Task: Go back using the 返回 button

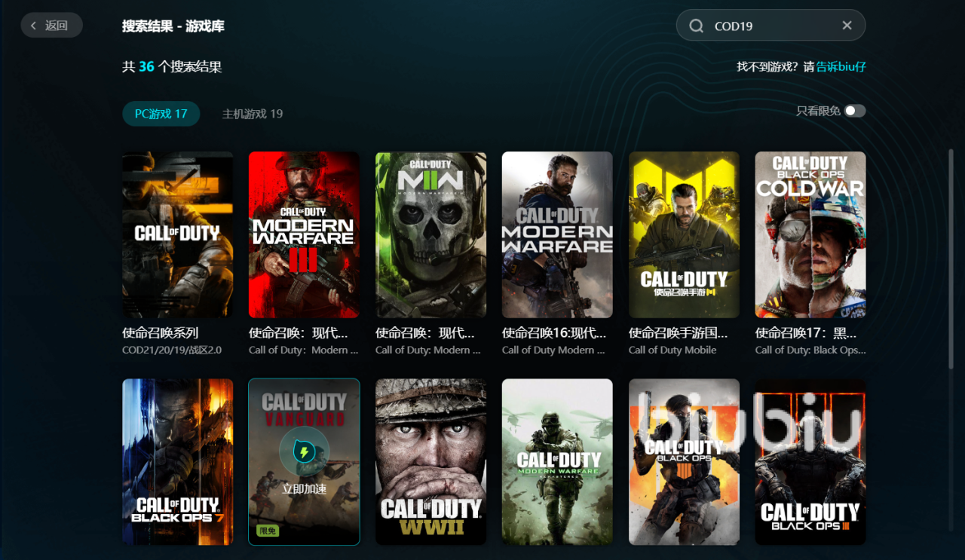Action: 51,26
